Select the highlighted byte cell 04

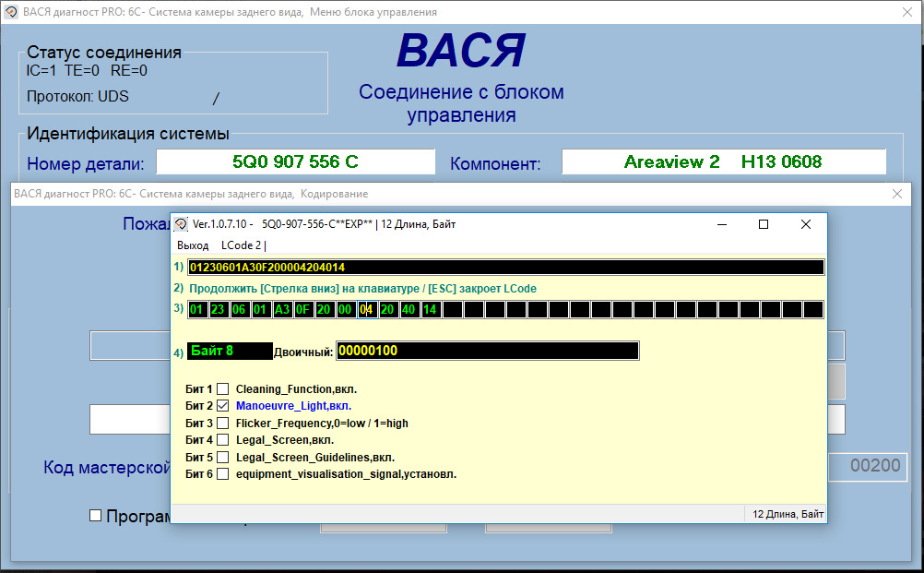pyautogui.click(x=367, y=309)
